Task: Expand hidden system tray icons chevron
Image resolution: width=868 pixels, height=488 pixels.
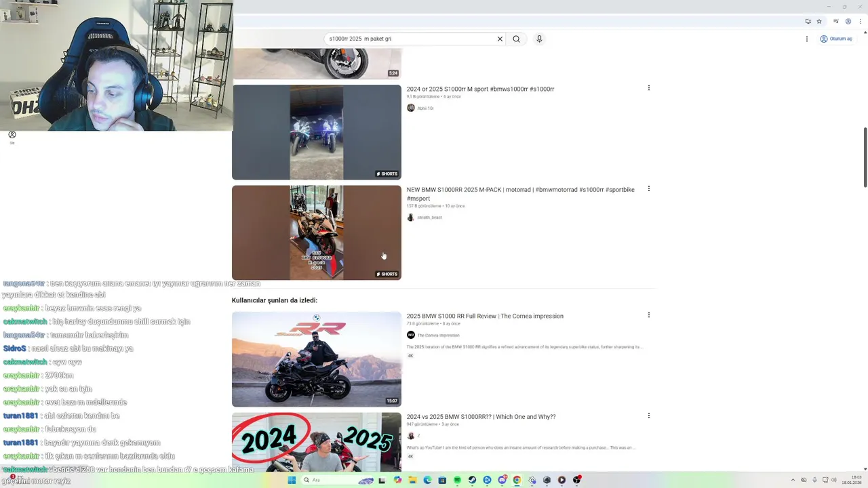Action: (793, 480)
